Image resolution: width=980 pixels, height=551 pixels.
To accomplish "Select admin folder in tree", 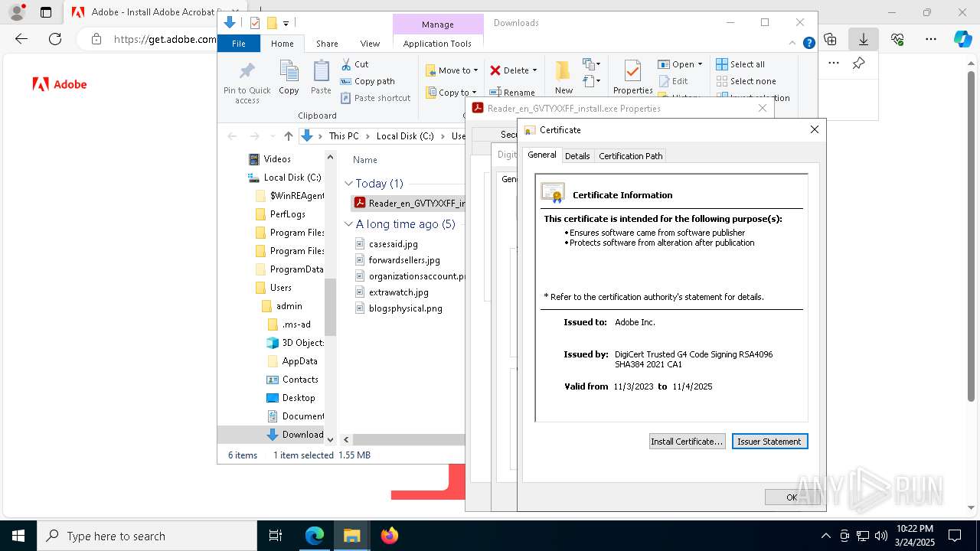I will (289, 306).
